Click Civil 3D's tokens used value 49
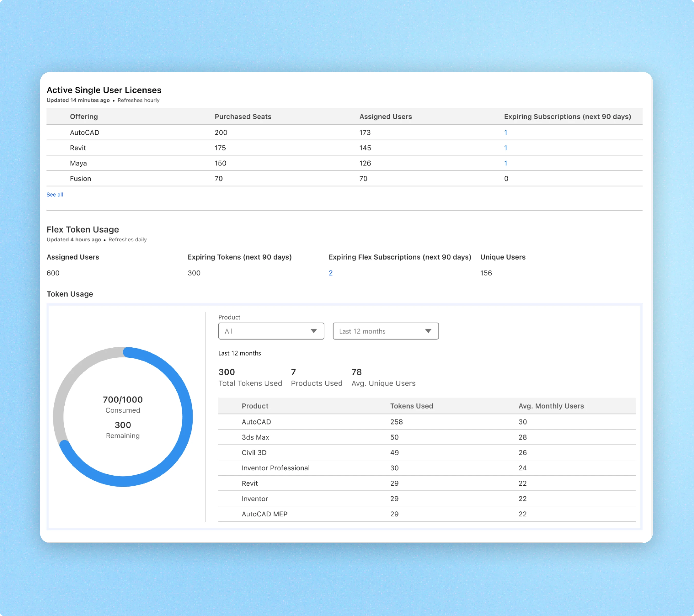The image size is (694, 616). click(x=394, y=452)
